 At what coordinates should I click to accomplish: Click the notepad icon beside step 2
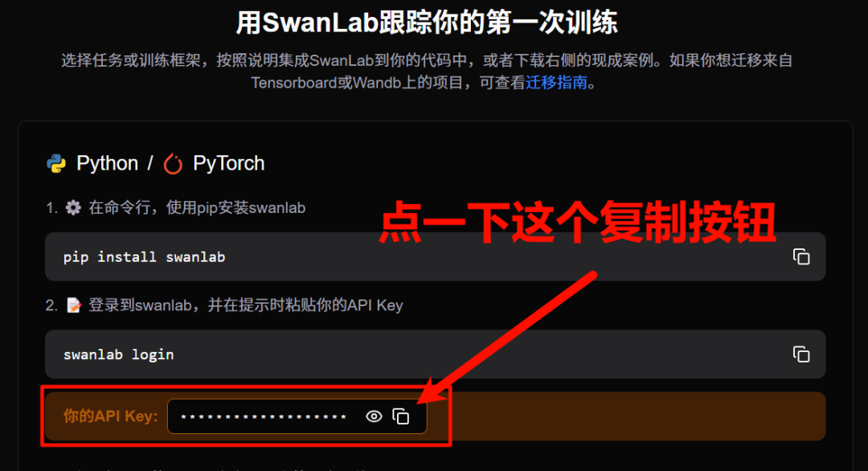(x=74, y=305)
